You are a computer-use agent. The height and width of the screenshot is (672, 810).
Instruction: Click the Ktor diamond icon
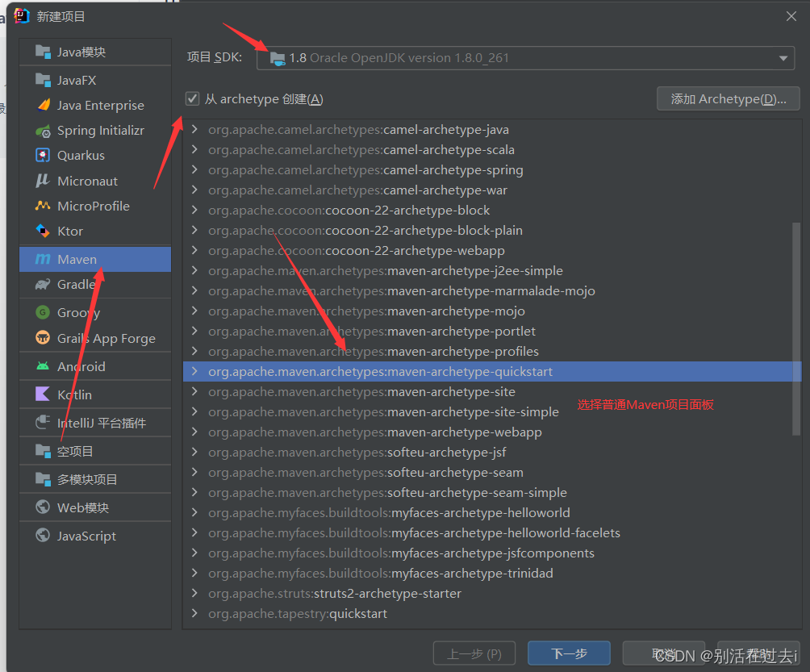(x=43, y=231)
